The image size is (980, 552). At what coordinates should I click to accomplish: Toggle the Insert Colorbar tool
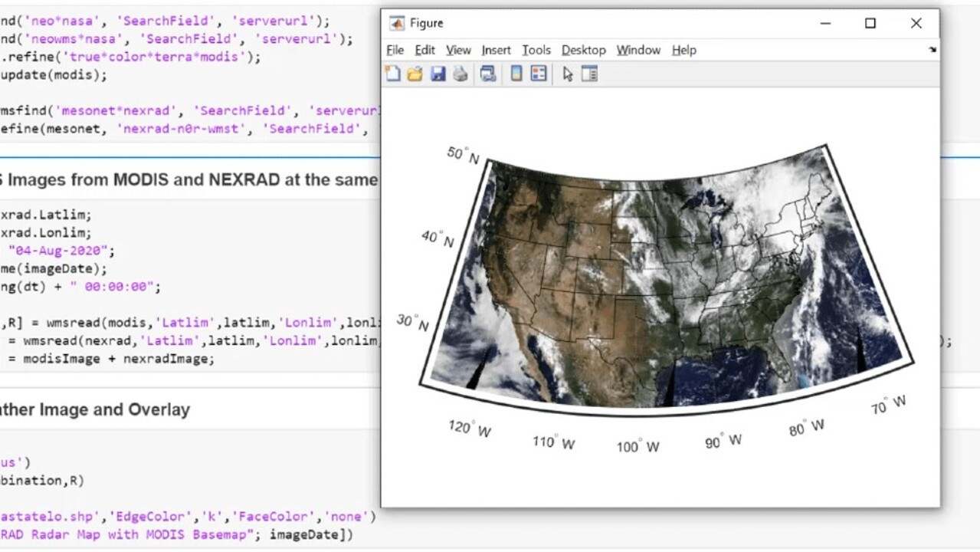[516, 74]
